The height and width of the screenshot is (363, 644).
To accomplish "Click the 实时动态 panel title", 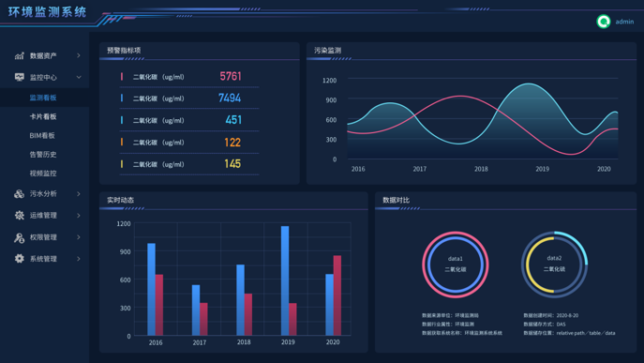I will coord(120,200).
